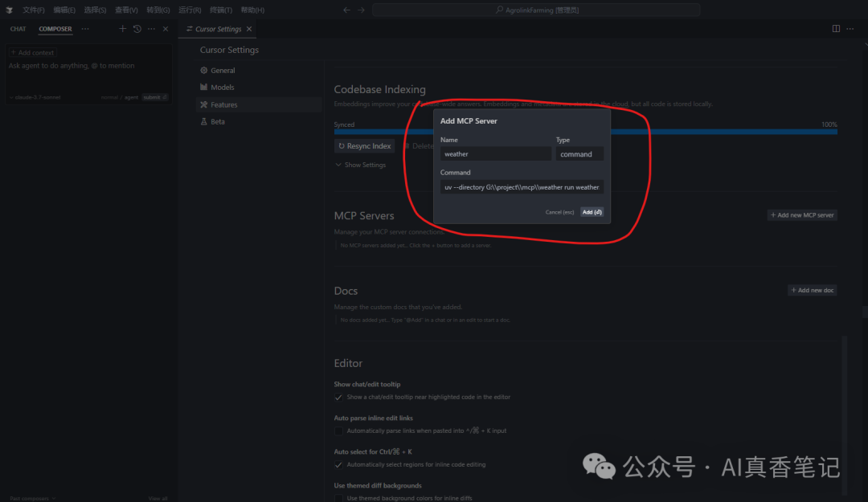Expand Show Settings under Codebase Indexing
The width and height of the screenshot is (868, 502).
click(x=360, y=165)
